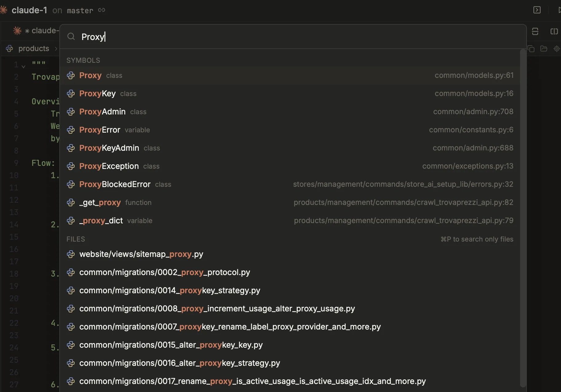
Task: Click the common/constants.py:6 location text
Action: (471, 130)
